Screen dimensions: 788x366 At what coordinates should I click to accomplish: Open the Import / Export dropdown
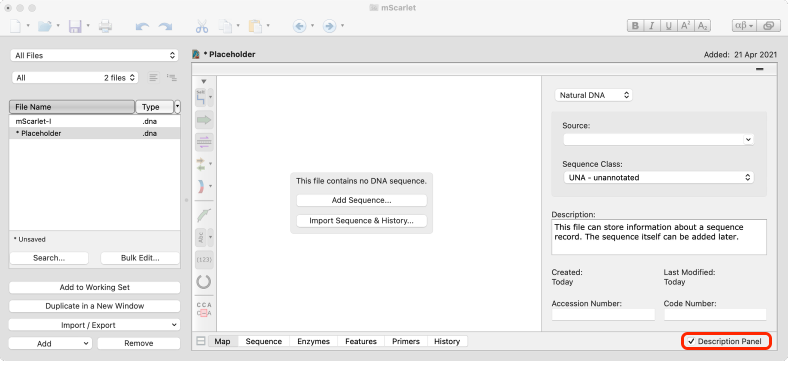point(94,325)
